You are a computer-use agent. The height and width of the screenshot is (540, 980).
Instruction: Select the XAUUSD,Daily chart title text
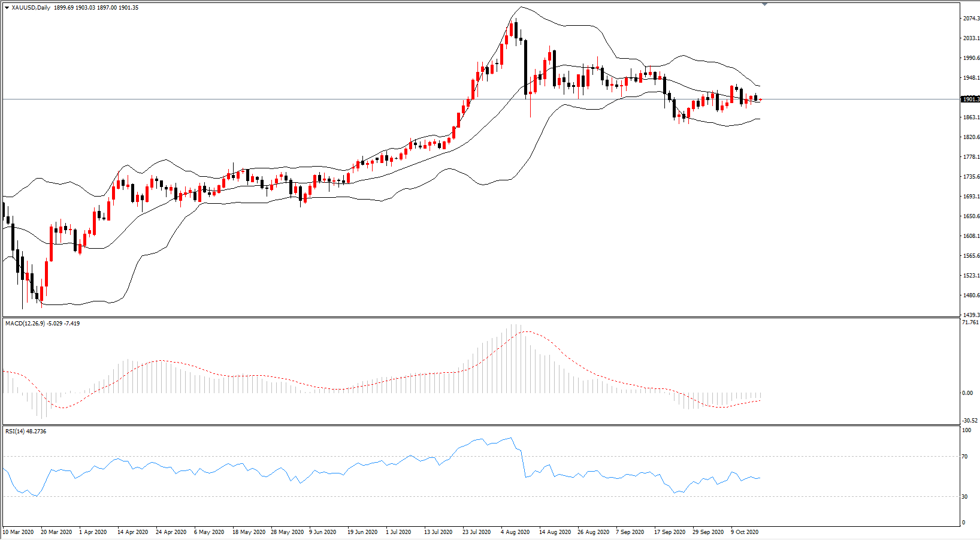(31, 8)
